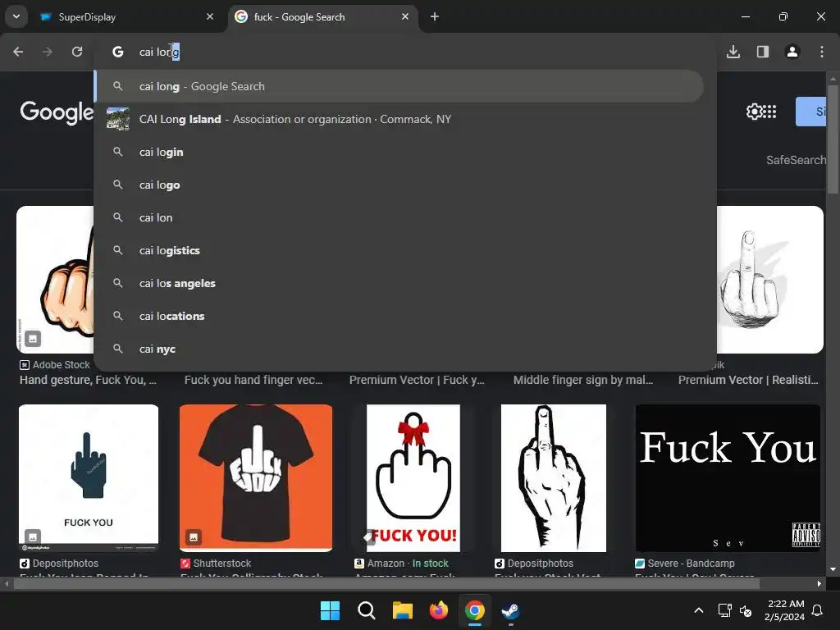
Task: Open the network status tray icon
Action: (x=725, y=610)
